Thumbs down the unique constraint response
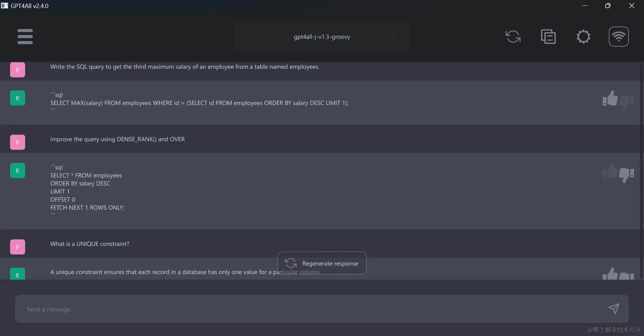This screenshot has height=336, width=644. 627,276
